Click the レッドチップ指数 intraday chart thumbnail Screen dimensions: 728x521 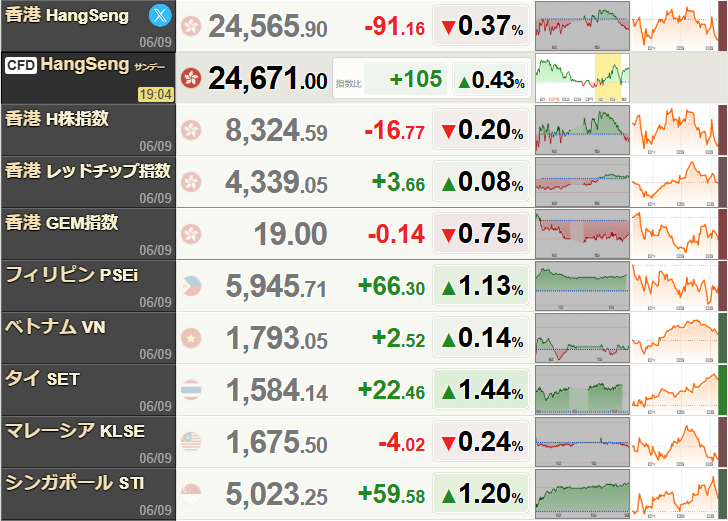(x=582, y=182)
